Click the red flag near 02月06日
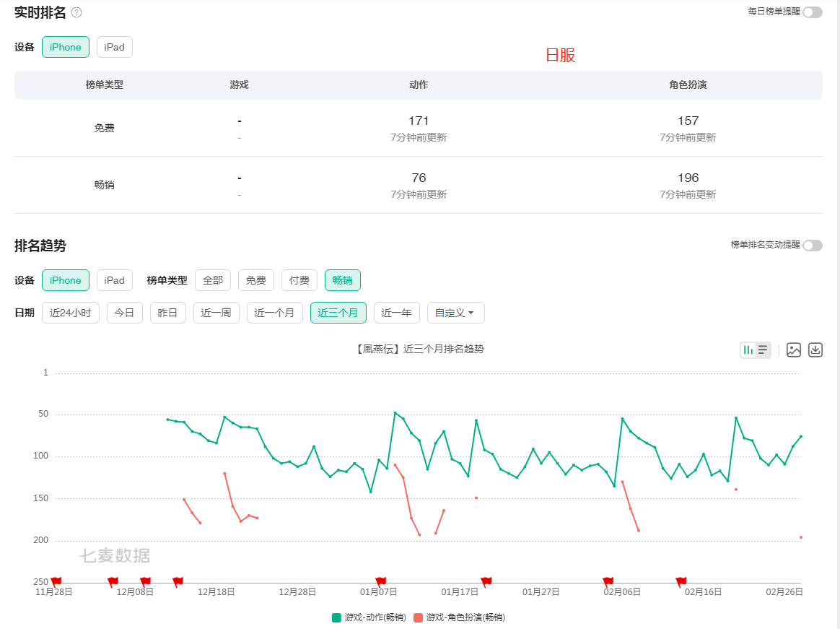 coord(608,581)
